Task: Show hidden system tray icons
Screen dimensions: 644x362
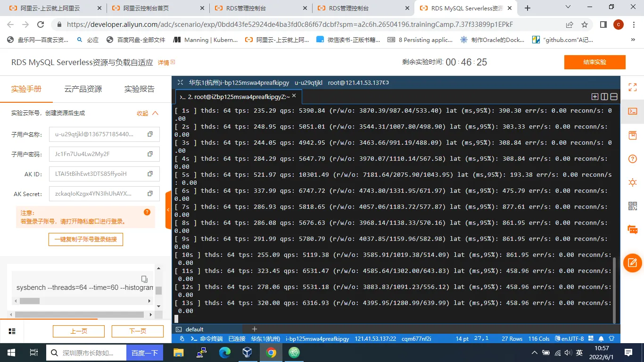Action: (x=534, y=353)
